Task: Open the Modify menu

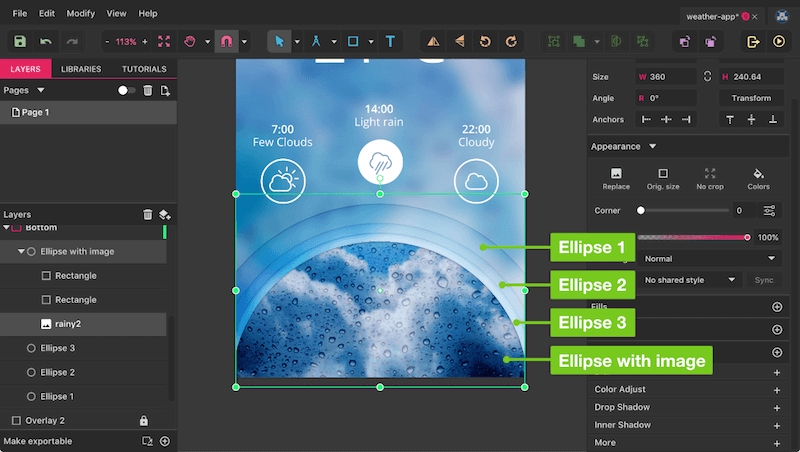Action: coord(81,14)
